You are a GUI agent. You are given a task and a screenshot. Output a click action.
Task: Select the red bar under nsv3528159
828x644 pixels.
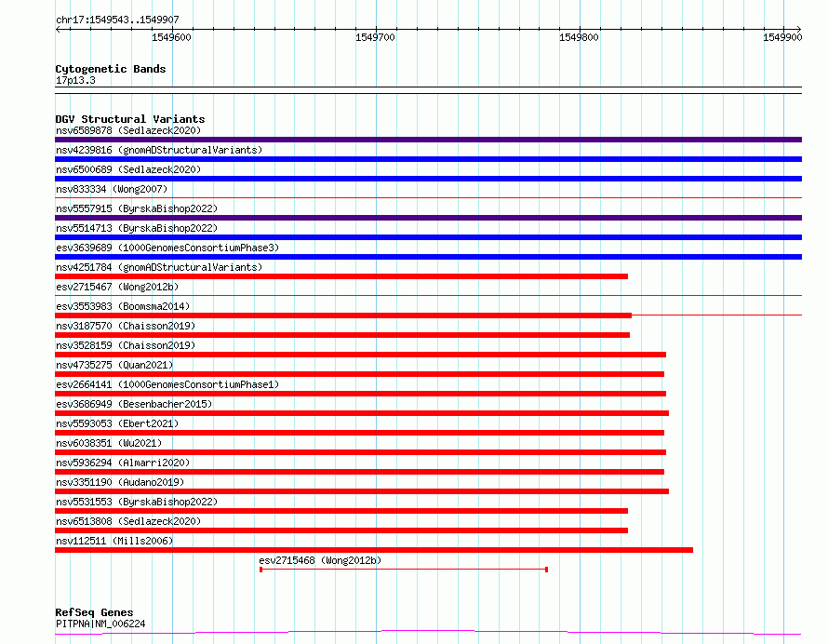[x=360, y=355]
